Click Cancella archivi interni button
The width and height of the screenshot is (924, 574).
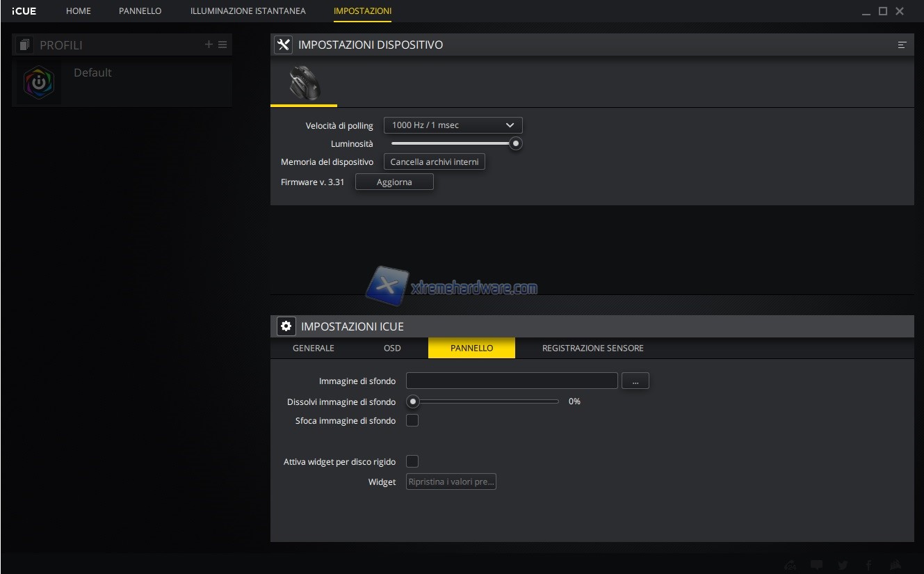point(435,161)
